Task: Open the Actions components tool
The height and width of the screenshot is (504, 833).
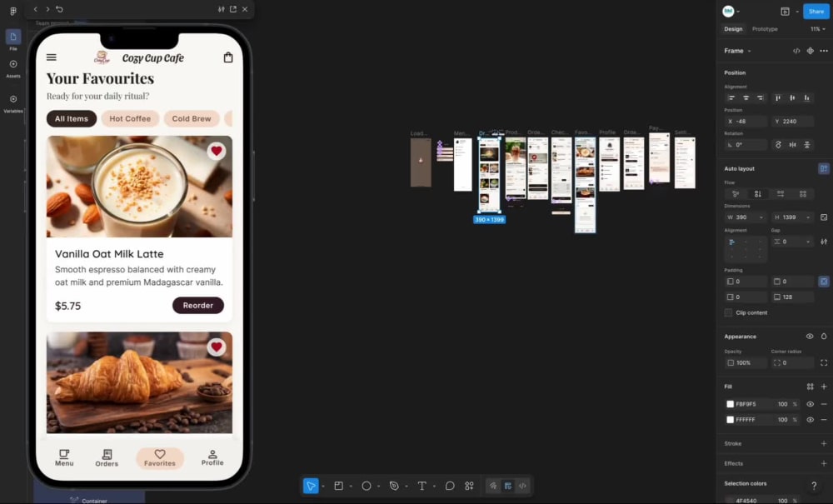Action: pyautogui.click(x=469, y=486)
